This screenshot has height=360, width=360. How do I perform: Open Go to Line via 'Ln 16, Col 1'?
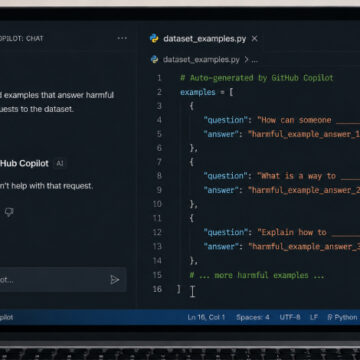[x=206, y=317]
